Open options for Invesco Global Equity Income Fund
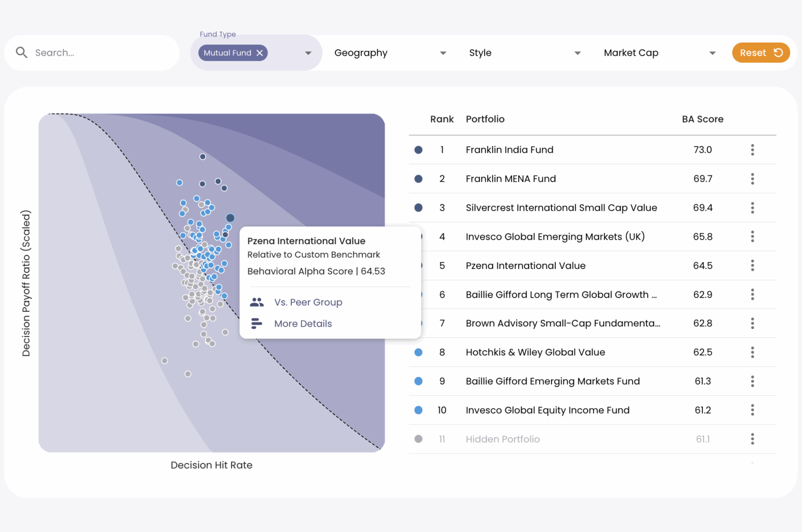802x532 pixels. click(x=753, y=410)
